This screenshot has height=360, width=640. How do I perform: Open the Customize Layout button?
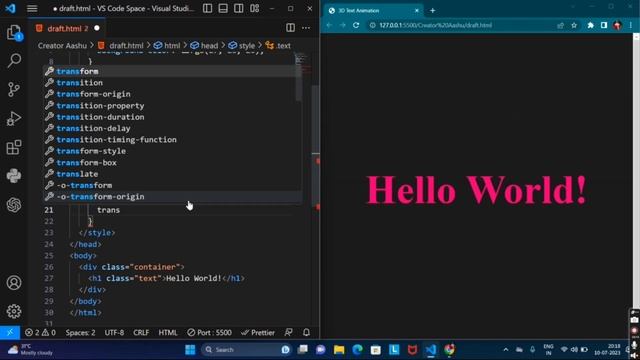(x=255, y=8)
